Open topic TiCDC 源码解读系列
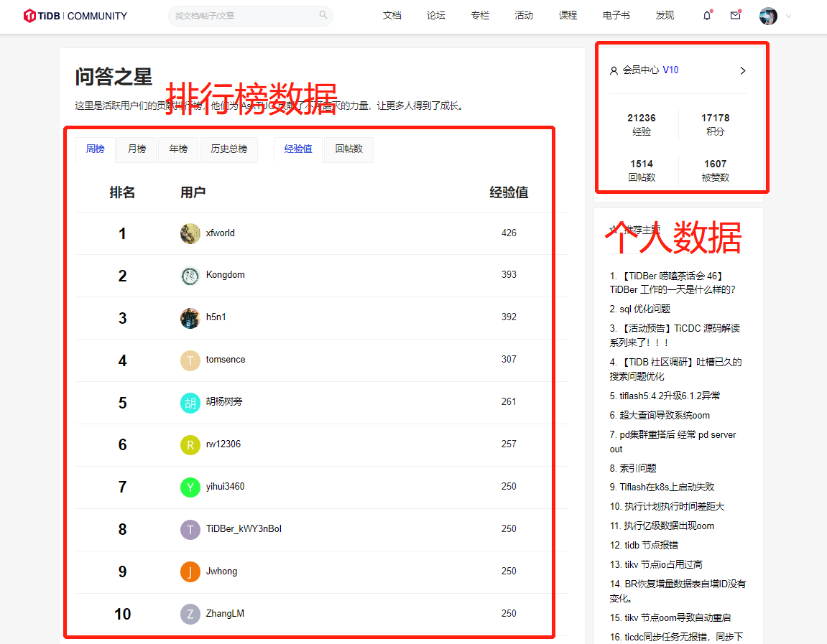Image resolution: width=827 pixels, height=644 pixels. 675,336
